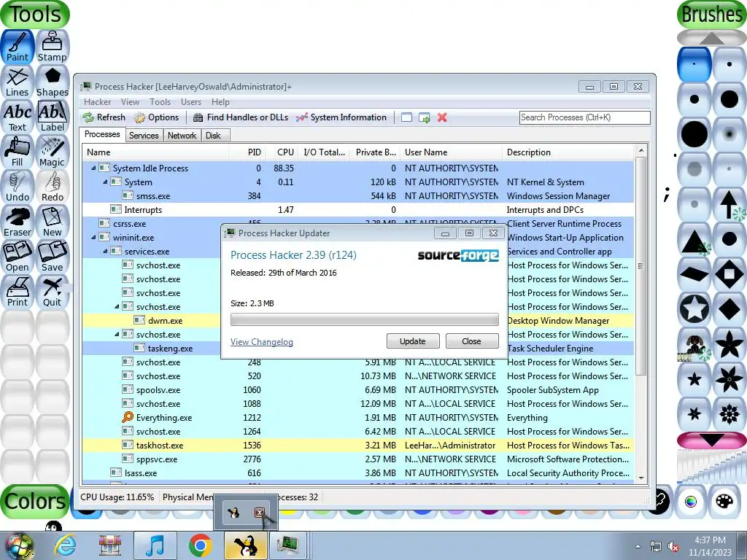Select the spoolsv.exe process row
This screenshot has height=560, width=747.
pos(358,390)
